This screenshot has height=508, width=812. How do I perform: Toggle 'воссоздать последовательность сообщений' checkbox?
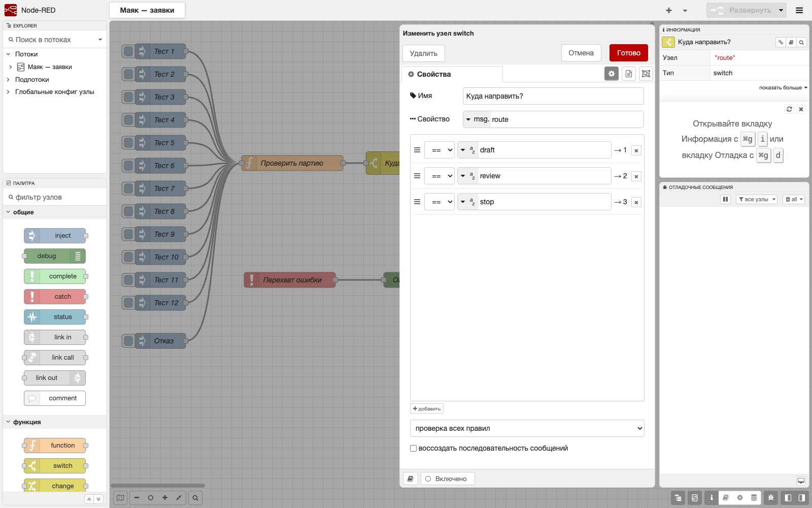coord(413,448)
